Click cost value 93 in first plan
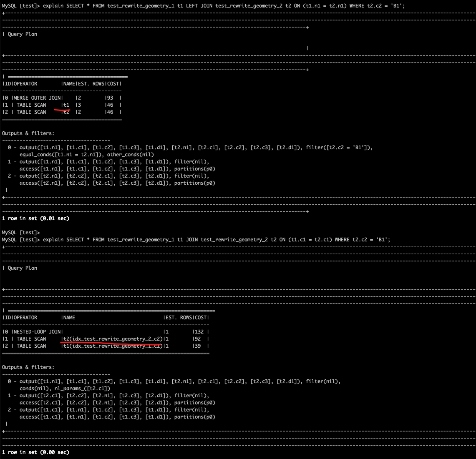This screenshot has height=459, width=476. (110, 98)
